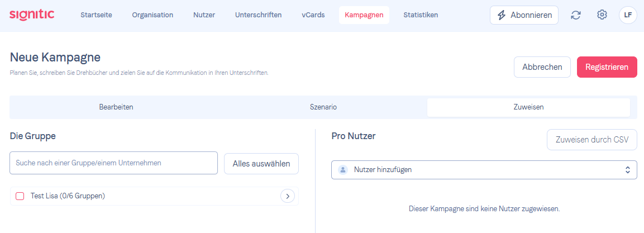644x233 pixels.
Task: Focus the group search input field
Action: 113,163
